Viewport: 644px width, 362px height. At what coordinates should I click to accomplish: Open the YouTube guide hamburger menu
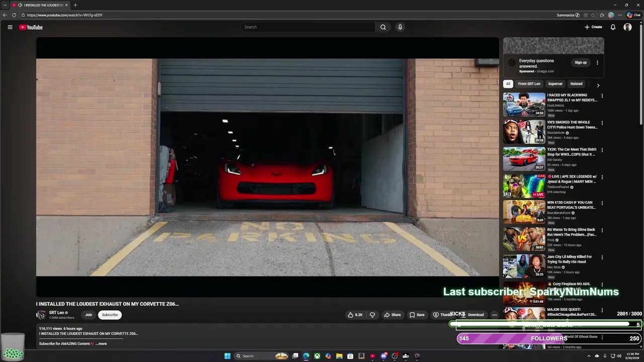point(10,27)
